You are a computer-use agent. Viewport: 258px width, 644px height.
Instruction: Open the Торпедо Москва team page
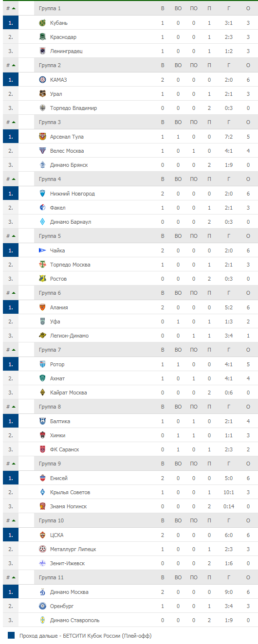(x=70, y=265)
